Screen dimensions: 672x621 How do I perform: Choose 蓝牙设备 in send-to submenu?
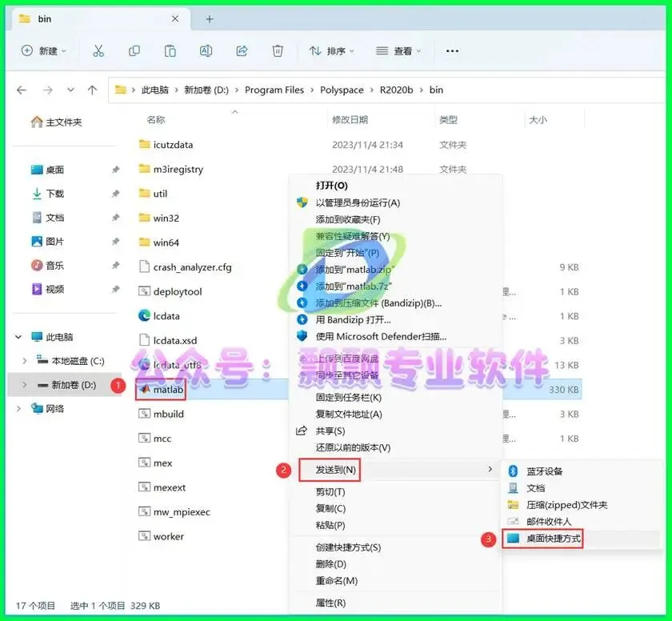tap(544, 471)
